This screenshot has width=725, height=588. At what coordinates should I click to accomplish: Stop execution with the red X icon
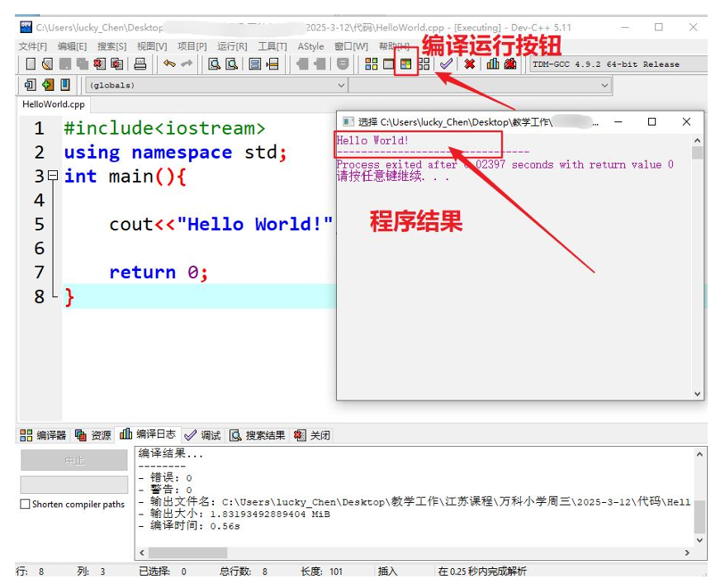[469, 64]
